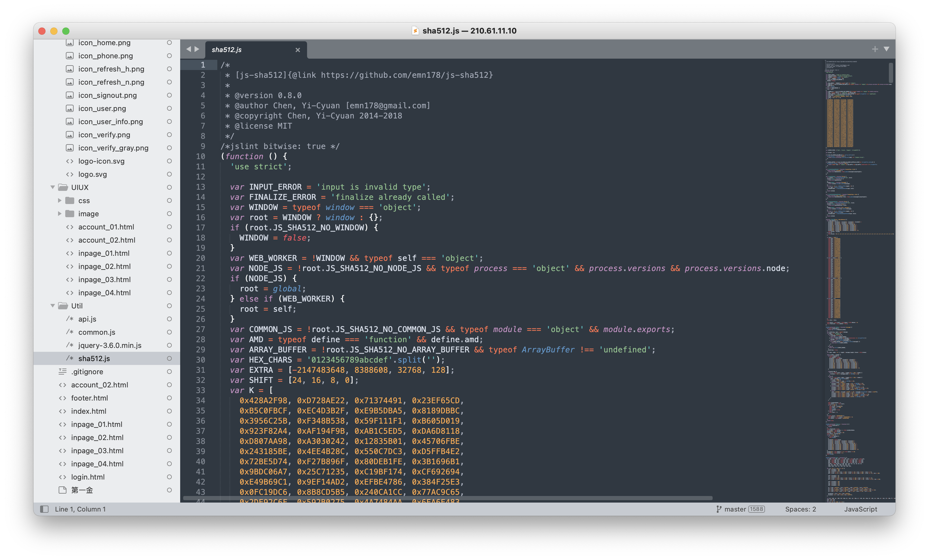Place cursor on 'use strict' line
The height and width of the screenshot is (560, 929).
pyautogui.click(x=260, y=167)
